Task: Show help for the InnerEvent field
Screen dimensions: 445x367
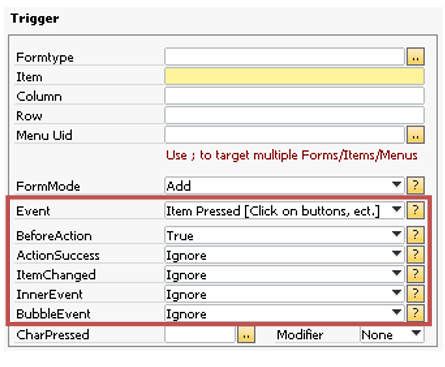Action: click(415, 293)
